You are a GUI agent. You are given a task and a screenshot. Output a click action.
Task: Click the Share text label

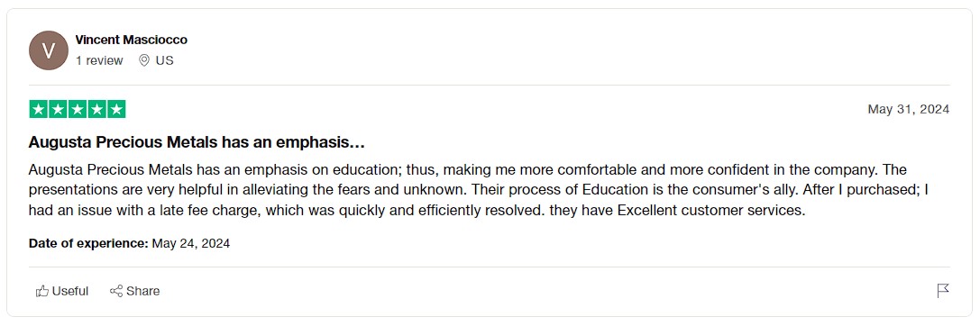tap(143, 291)
